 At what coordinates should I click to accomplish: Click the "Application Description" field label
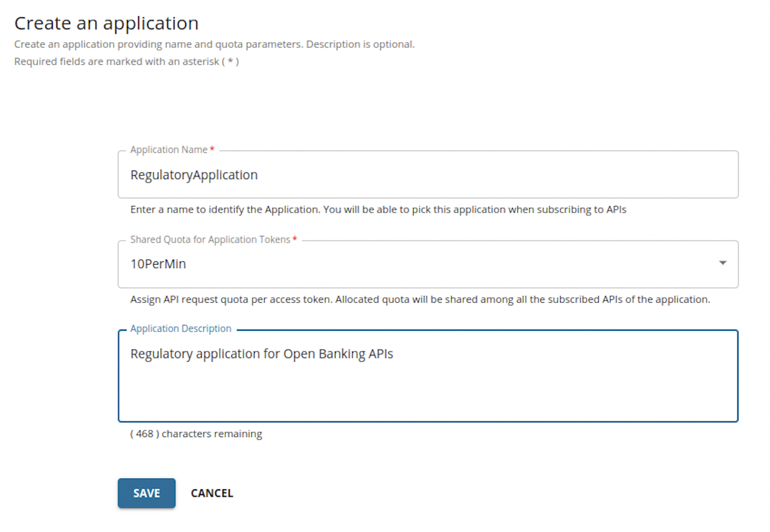[x=180, y=329]
